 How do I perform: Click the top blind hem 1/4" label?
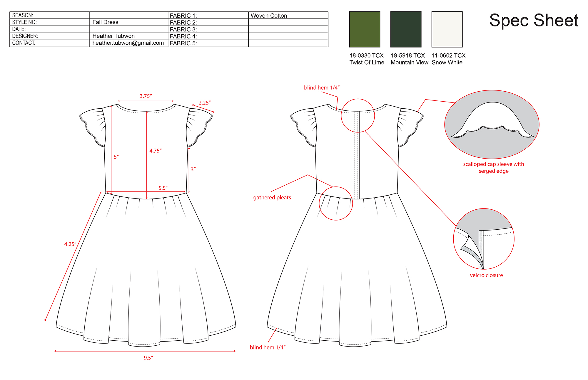pyautogui.click(x=322, y=88)
